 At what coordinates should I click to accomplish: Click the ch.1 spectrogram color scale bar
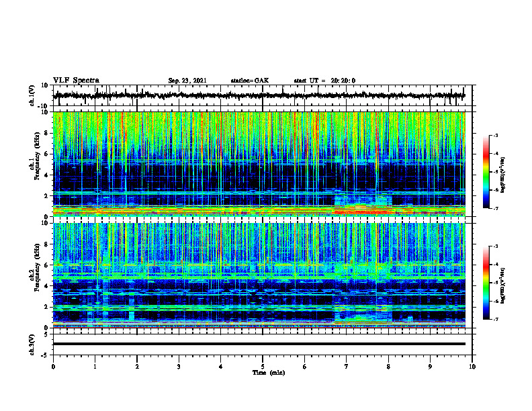(x=486, y=172)
